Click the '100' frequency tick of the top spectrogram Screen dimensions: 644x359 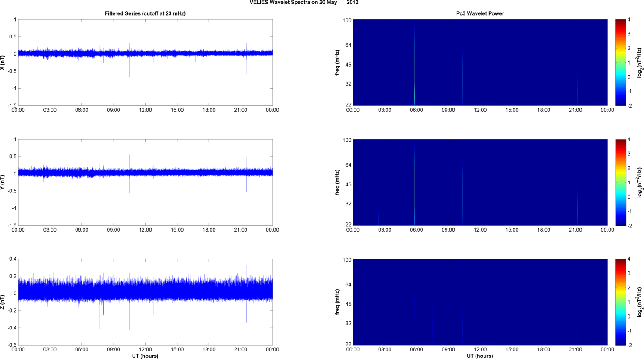coord(347,20)
